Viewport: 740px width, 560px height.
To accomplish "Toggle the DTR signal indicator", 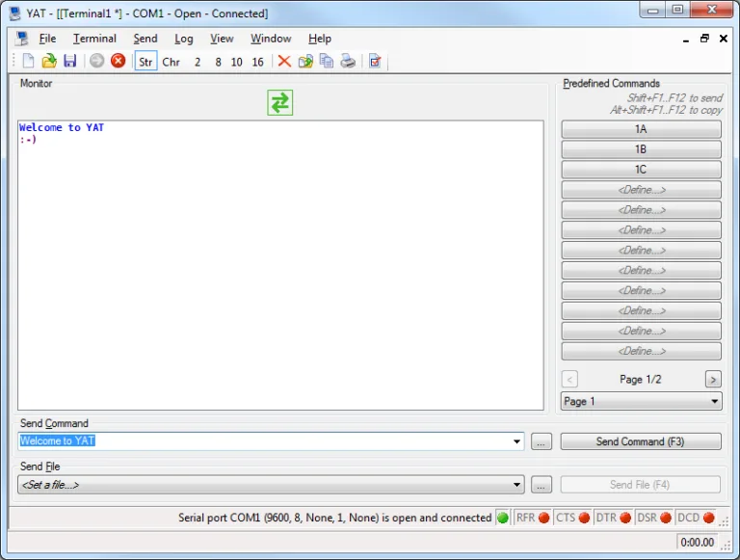I will (x=613, y=518).
